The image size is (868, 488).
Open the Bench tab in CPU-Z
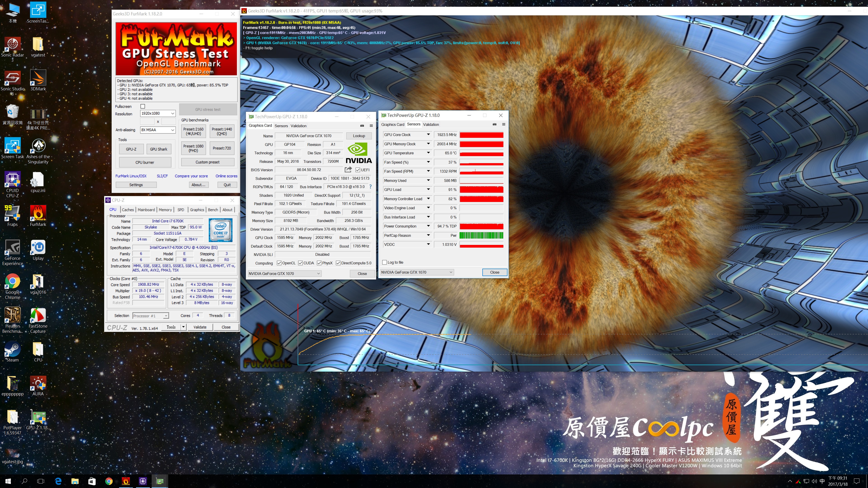coord(213,209)
